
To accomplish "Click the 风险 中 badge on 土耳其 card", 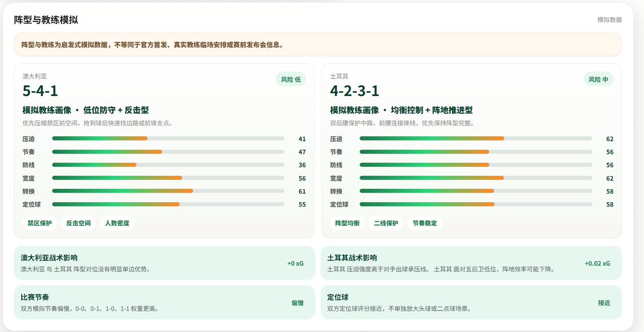I will coord(598,79).
